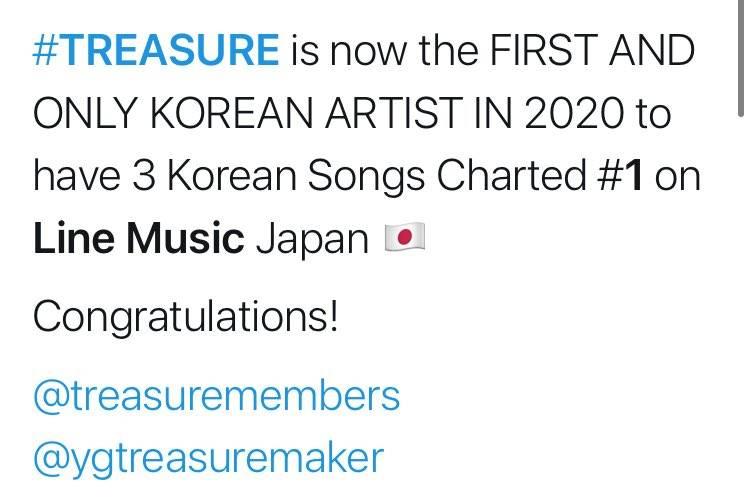Image resolution: width=750 pixels, height=497 pixels.
Task: Click the Japan flag emoji
Action: (405, 237)
